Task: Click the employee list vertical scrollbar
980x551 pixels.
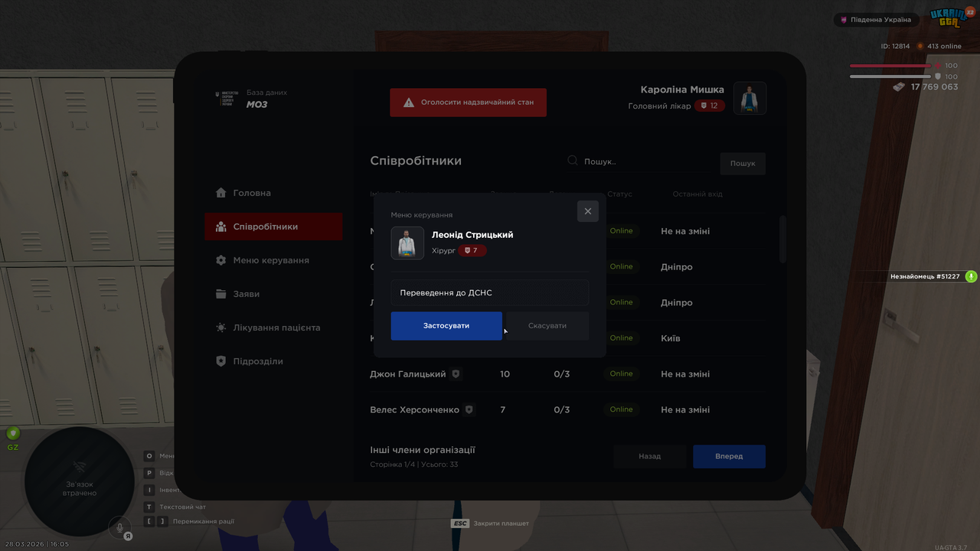Action: coord(782,240)
